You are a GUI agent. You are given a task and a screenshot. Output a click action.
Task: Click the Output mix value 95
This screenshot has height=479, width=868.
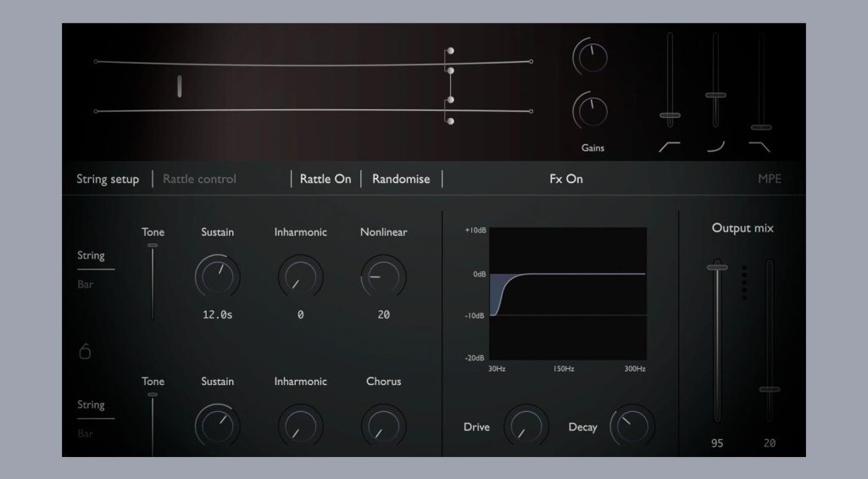click(717, 443)
